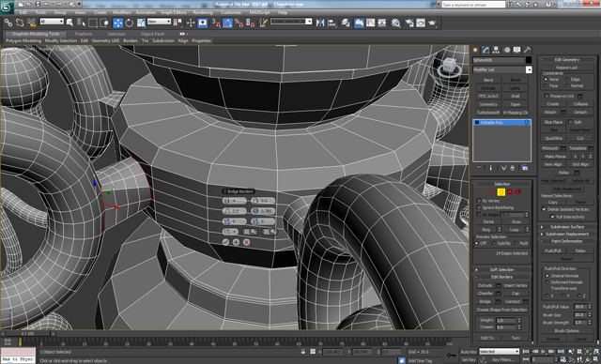The height and width of the screenshot is (364, 601).
Task: Click the Bridge button in Edit Borders
Action: click(485, 301)
